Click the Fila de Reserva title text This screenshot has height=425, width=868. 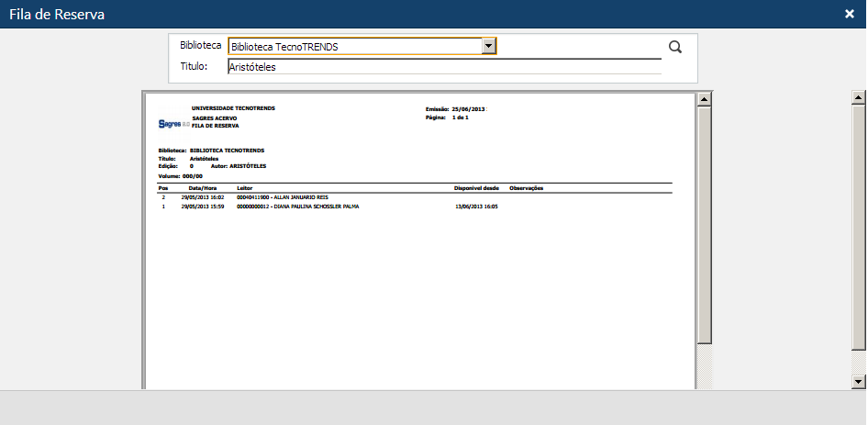(x=57, y=15)
